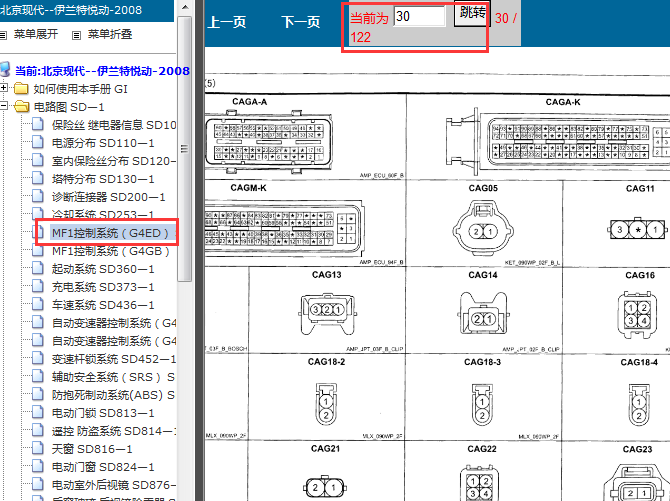Open 防抱死制动系统(ABS) entry
670x501 pixels.
coord(113,395)
